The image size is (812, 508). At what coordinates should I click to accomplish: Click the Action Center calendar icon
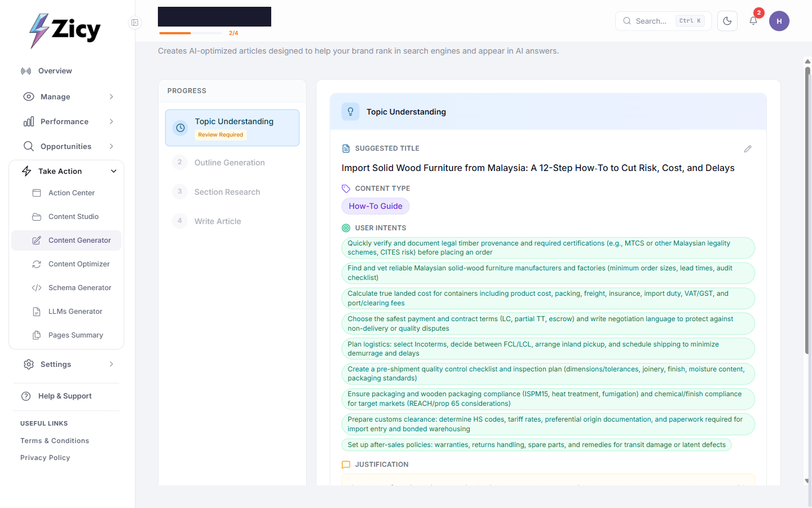click(x=37, y=193)
